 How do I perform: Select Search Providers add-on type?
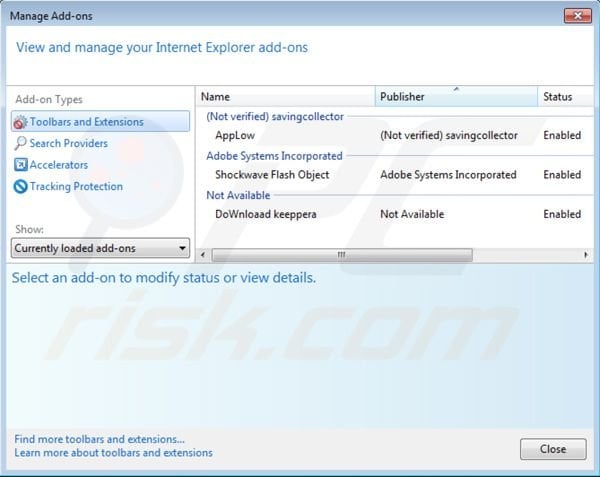coord(68,143)
